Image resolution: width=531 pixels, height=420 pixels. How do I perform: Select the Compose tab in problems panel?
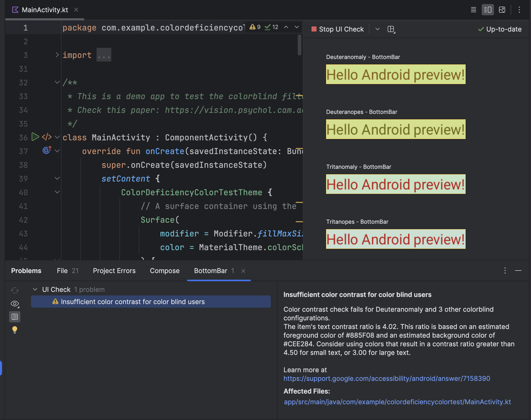point(165,270)
